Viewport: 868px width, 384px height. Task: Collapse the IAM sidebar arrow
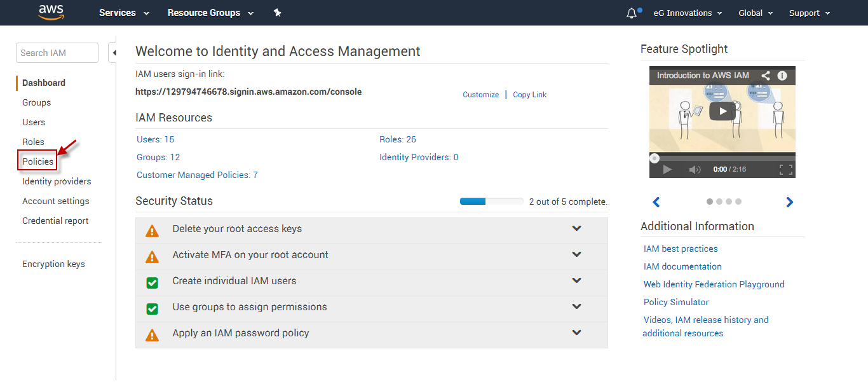114,53
